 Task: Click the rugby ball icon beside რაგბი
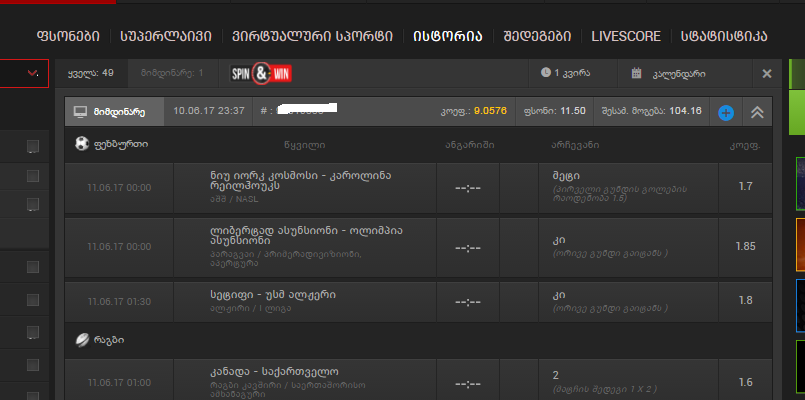83,340
